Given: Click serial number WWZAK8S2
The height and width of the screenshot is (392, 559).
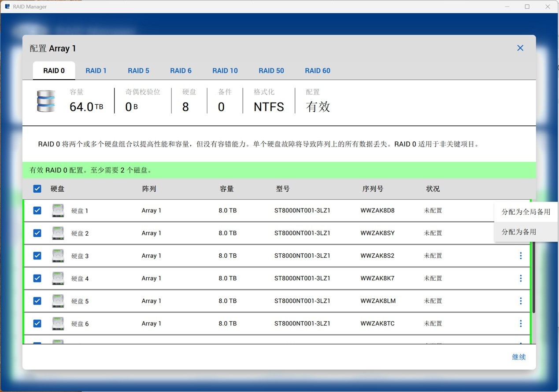Looking at the screenshot, I should (x=377, y=256).
